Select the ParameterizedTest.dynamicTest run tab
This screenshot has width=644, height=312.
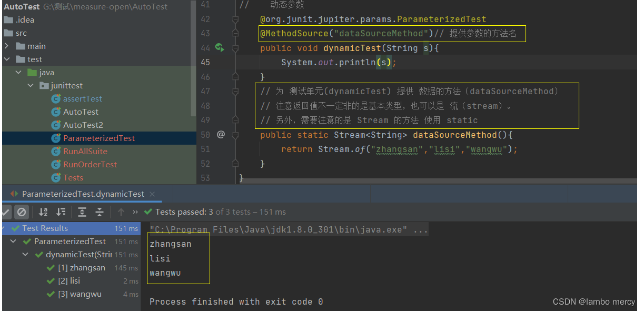(83, 194)
